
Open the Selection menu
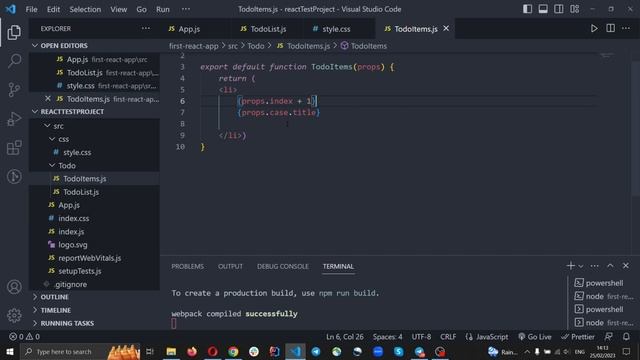click(85, 9)
